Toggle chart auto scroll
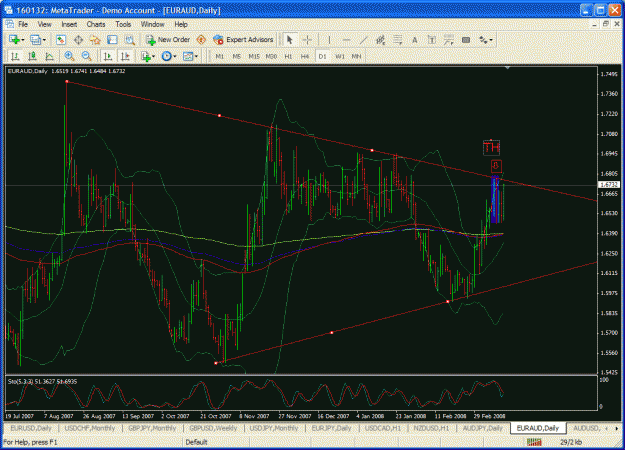 coord(108,56)
